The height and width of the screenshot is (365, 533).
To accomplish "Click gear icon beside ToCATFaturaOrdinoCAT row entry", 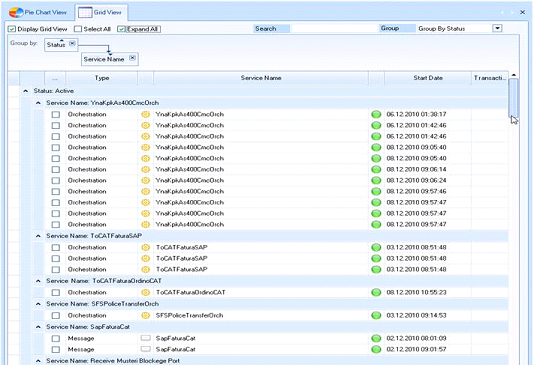I will point(145,293).
